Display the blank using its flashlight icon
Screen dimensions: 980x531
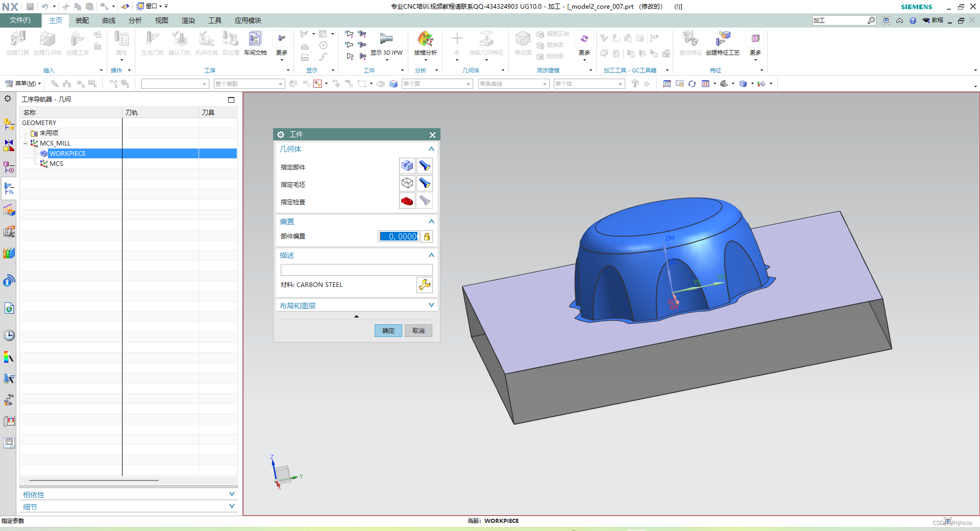[425, 183]
